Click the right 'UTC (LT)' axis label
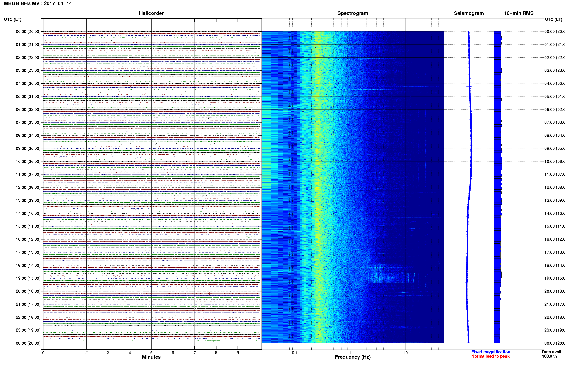 553,19
